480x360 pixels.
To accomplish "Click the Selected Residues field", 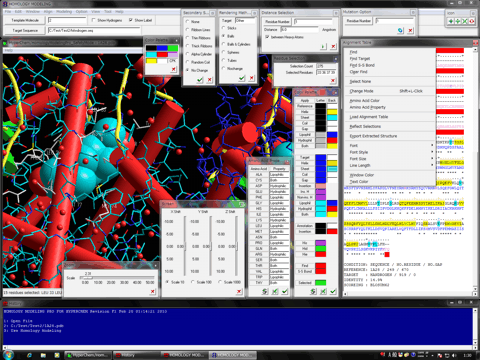I will click(x=326, y=72).
